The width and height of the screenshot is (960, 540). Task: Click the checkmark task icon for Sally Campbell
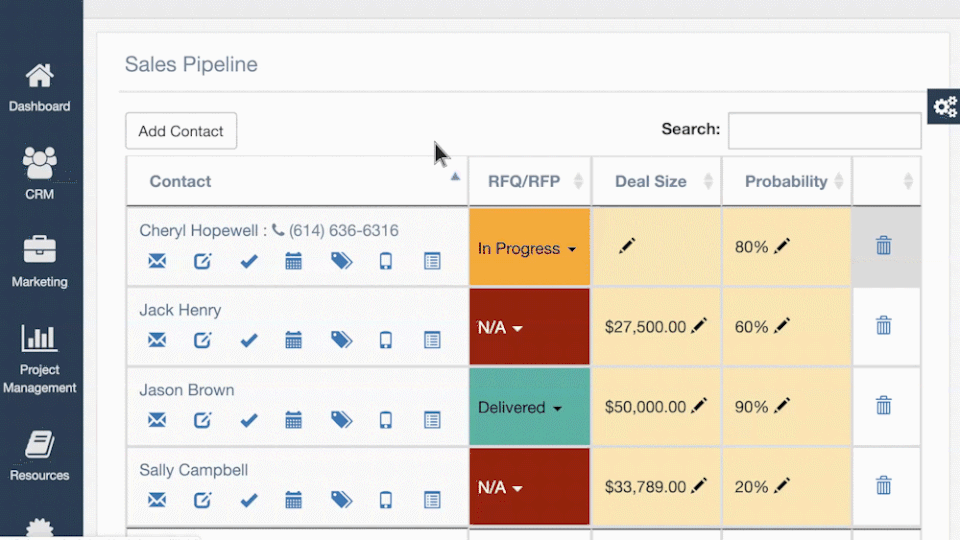pyautogui.click(x=249, y=500)
